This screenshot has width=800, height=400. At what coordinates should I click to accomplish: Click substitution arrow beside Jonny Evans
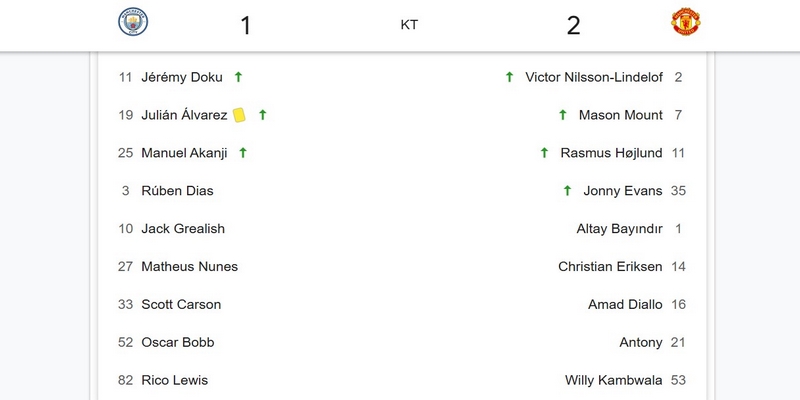(x=567, y=191)
